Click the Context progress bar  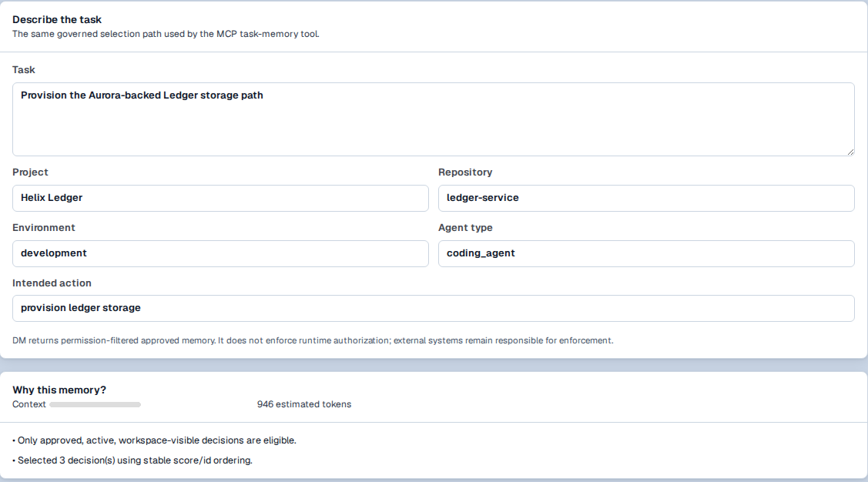96,404
